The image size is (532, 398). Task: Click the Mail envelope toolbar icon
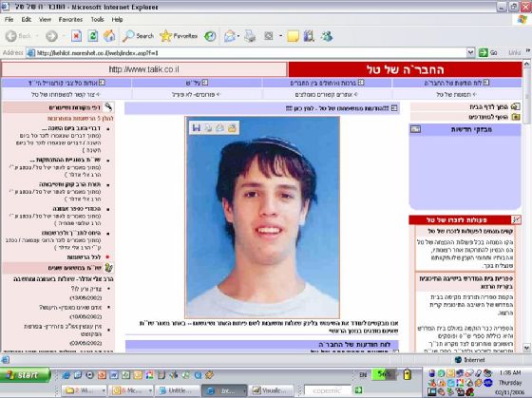[x=230, y=36]
